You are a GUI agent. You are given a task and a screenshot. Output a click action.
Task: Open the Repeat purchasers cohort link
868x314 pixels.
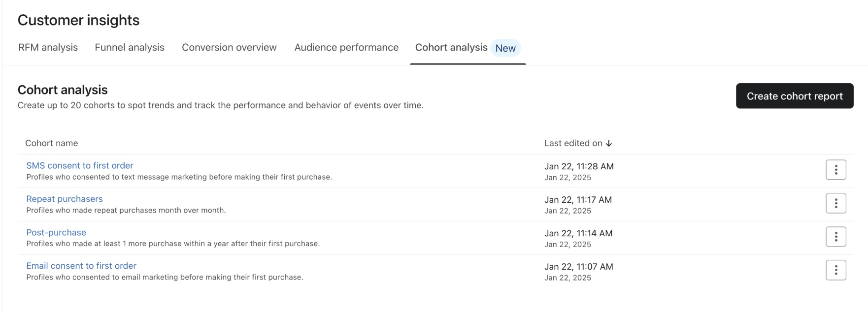[65, 199]
